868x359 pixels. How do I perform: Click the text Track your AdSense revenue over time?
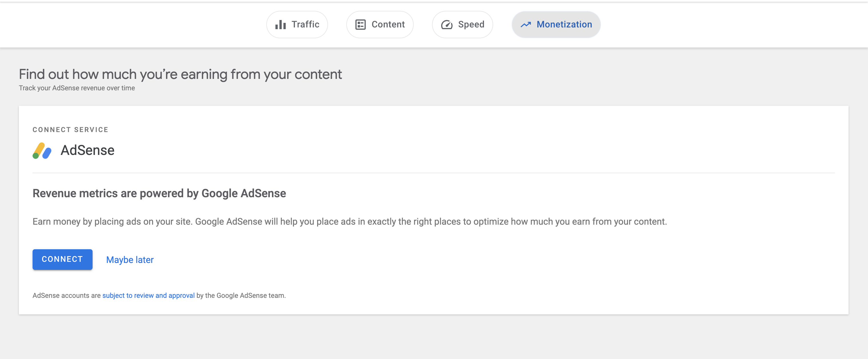[x=77, y=88]
